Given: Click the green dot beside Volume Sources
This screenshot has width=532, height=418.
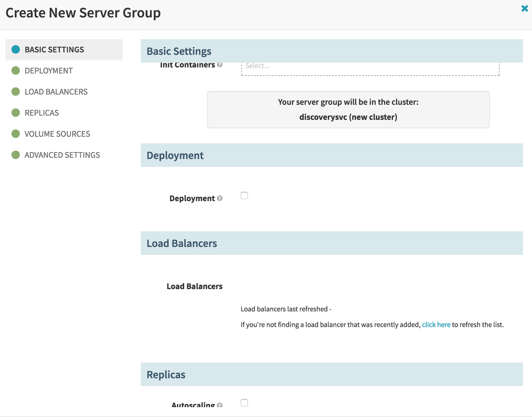Looking at the screenshot, I should click(16, 134).
